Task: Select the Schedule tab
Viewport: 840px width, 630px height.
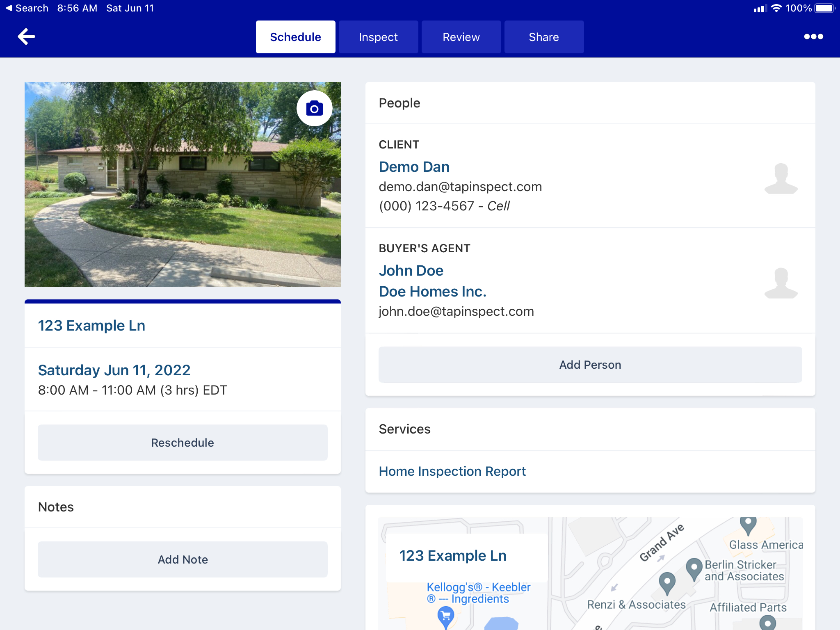Action: pyautogui.click(x=295, y=37)
